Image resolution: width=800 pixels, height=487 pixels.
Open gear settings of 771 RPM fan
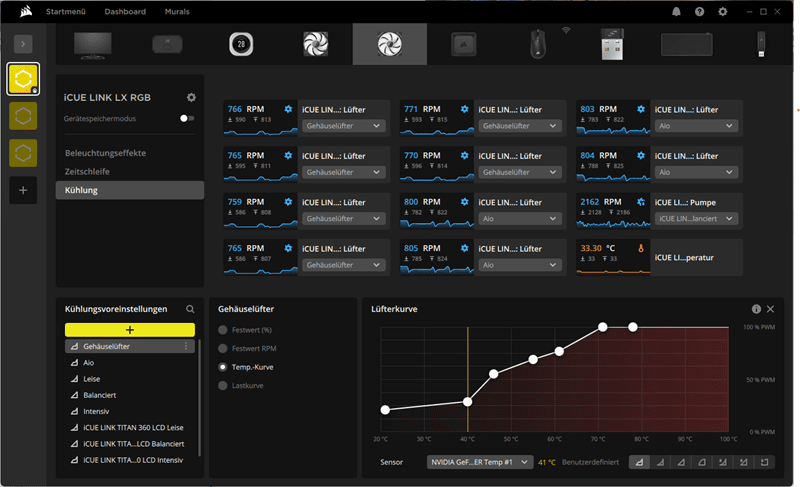pyautogui.click(x=464, y=109)
